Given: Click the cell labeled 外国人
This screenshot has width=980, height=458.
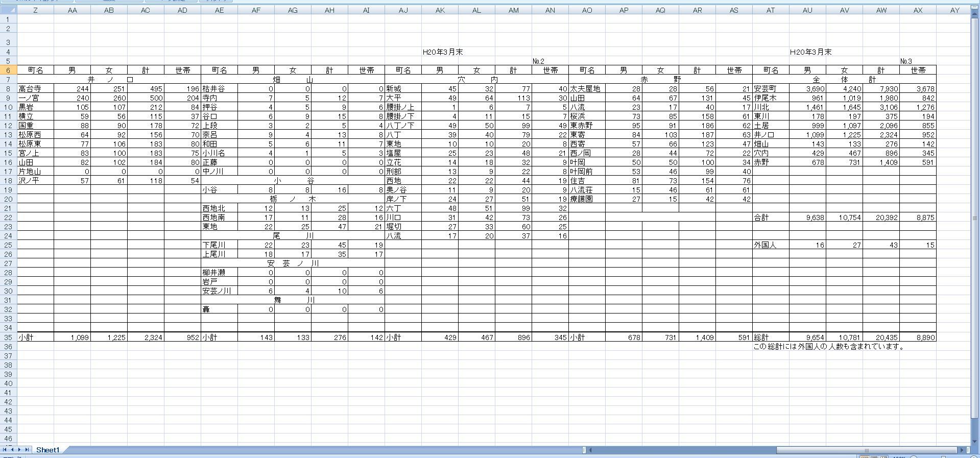Looking at the screenshot, I should (771, 245).
